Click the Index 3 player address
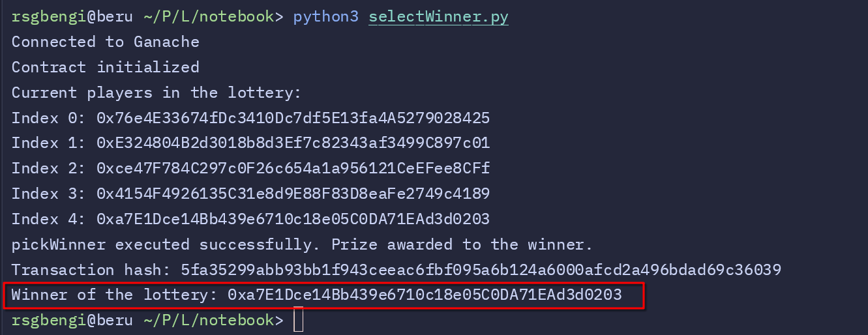This screenshot has width=868, height=335. tap(293, 194)
